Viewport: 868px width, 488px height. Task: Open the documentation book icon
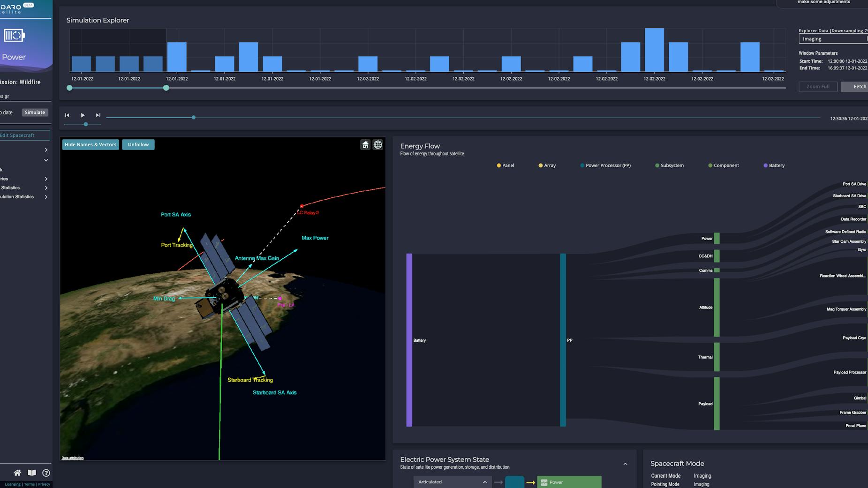pyautogui.click(x=31, y=473)
